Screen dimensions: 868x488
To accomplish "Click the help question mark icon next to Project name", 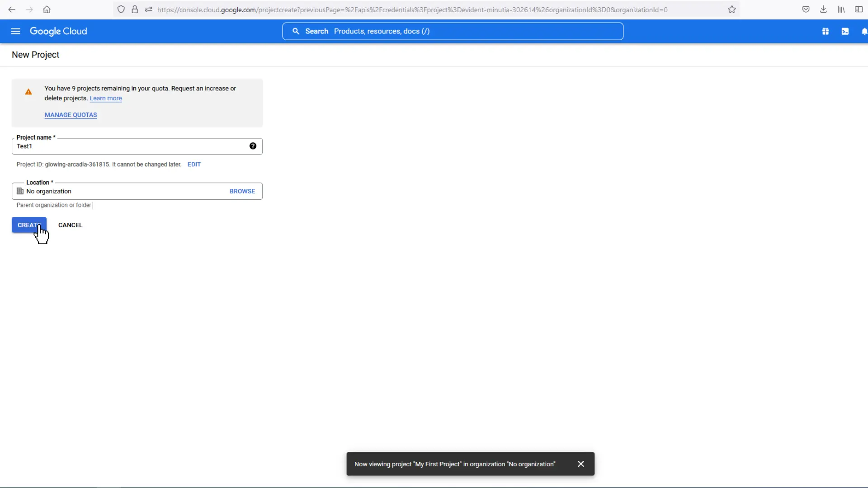I will tap(253, 145).
